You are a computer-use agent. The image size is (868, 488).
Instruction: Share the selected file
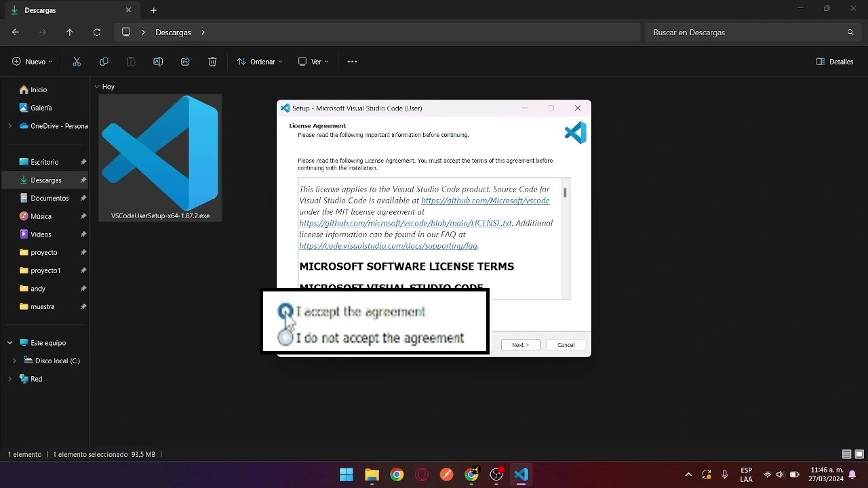coord(185,62)
